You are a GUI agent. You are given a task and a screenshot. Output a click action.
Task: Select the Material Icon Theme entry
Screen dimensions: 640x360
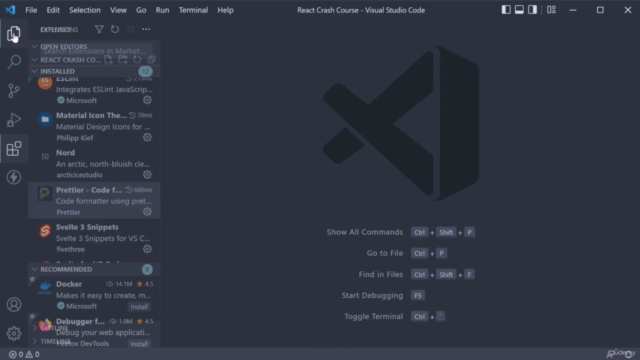[94, 126]
